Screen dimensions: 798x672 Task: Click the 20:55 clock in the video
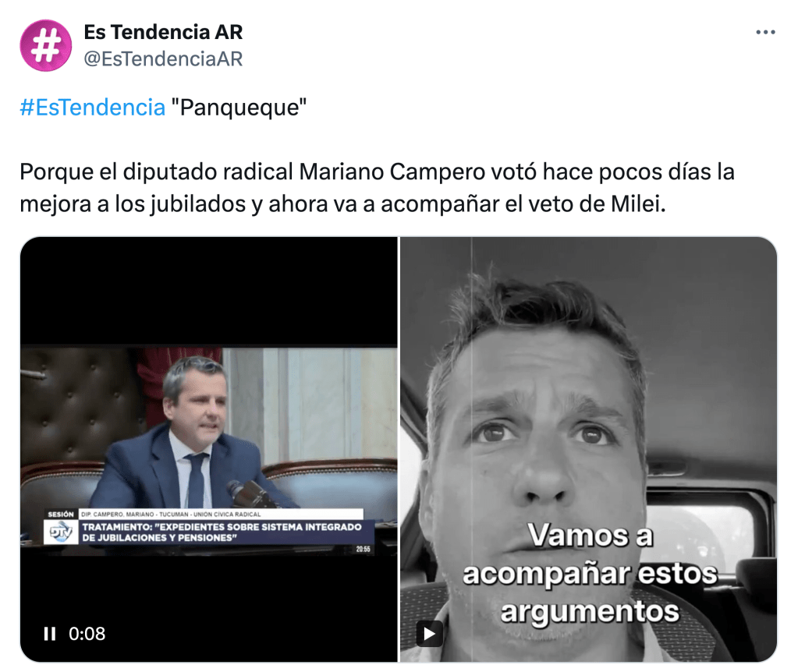[x=363, y=549]
